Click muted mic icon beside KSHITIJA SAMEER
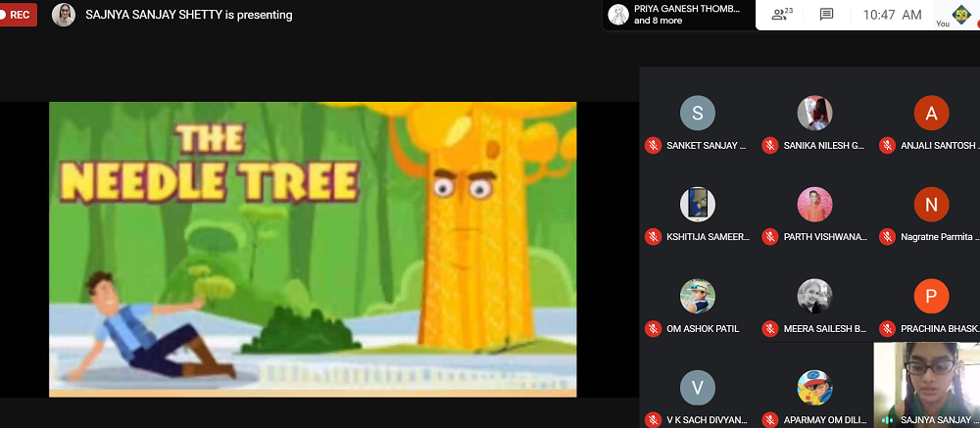The height and width of the screenshot is (428, 980). point(653,237)
